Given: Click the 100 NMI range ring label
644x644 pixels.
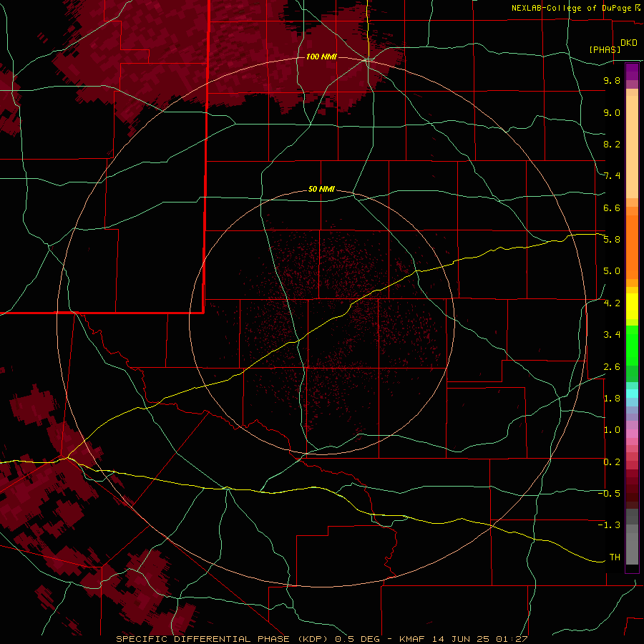Looking at the screenshot, I should pos(321,57).
